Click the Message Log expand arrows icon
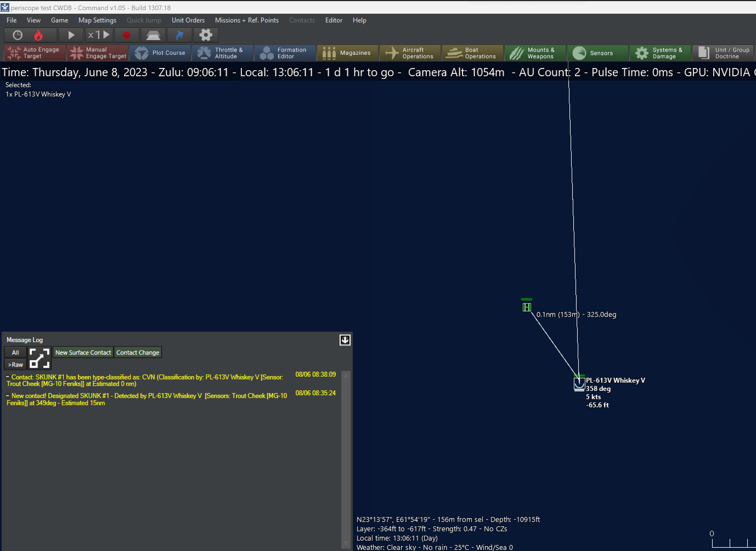The image size is (756, 551). pyautogui.click(x=40, y=359)
